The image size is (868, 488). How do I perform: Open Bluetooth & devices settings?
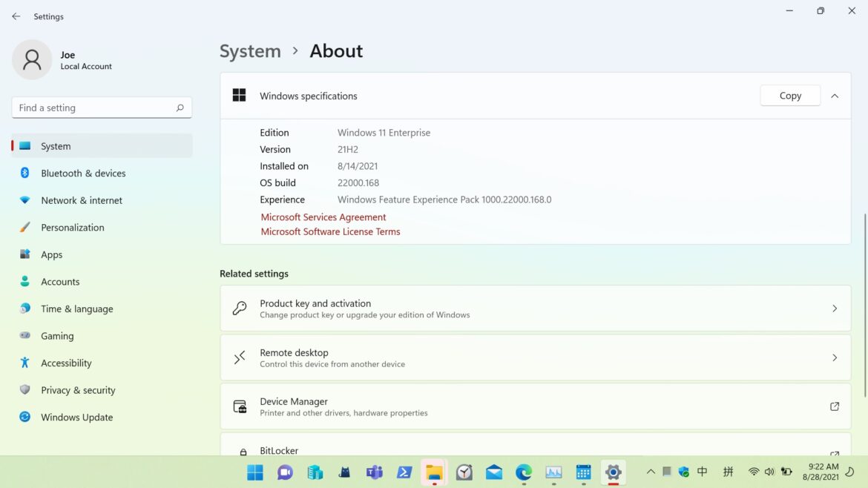(x=83, y=174)
